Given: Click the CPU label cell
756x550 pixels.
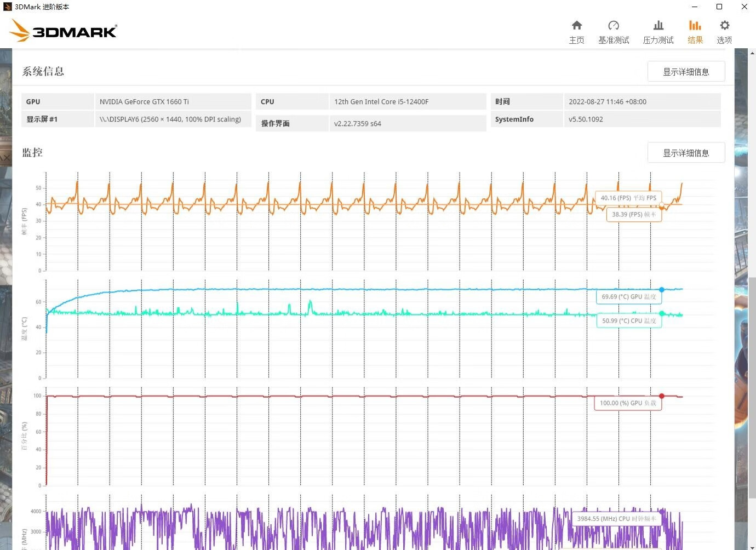Looking at the screenshot, I should 292,102.
